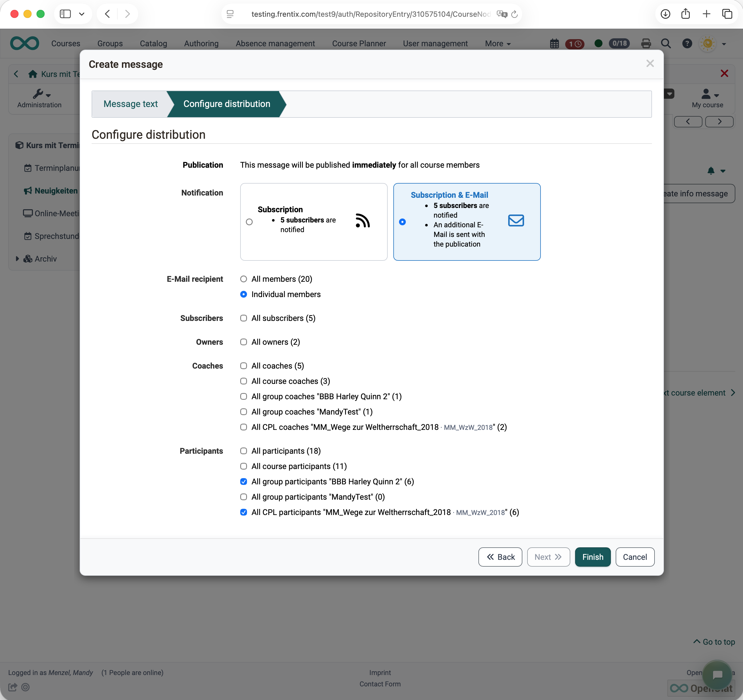743x700 pixels.
Task: Open a new Safari tab with plus
Action: tap(706, 14)
